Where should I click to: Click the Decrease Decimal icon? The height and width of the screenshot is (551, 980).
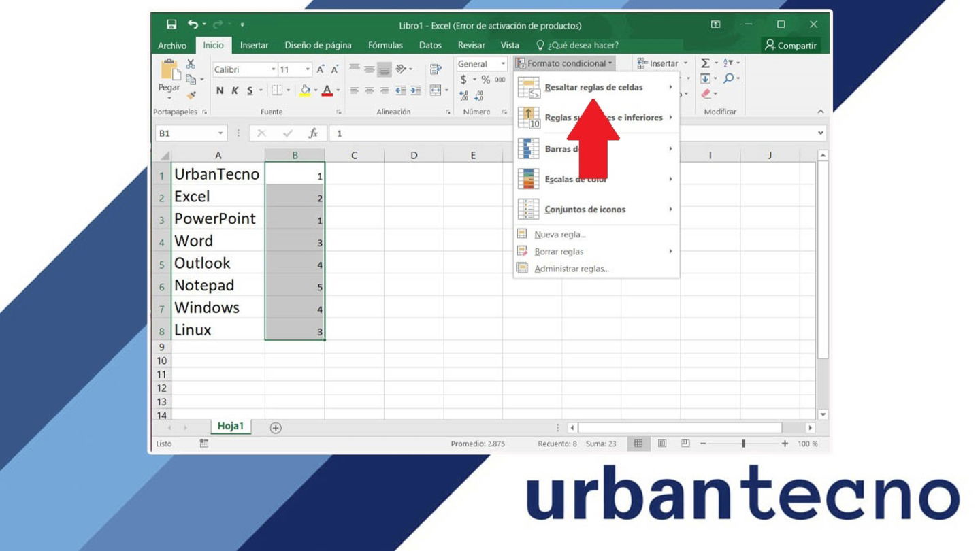[479, 96]
